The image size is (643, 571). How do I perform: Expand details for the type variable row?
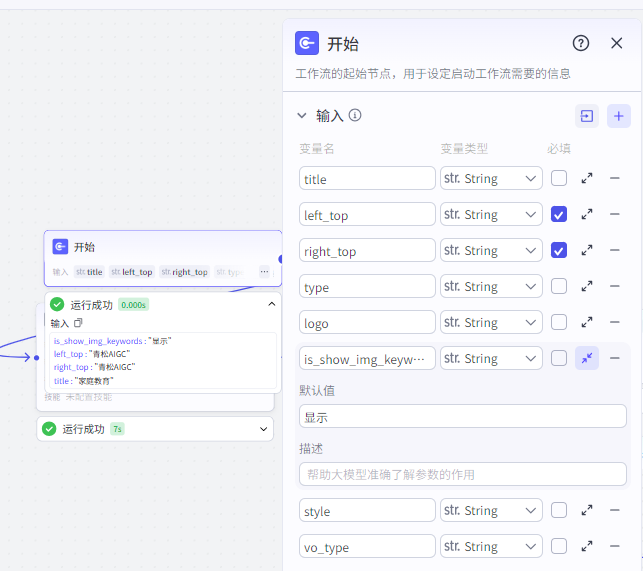tap(587, 286)
